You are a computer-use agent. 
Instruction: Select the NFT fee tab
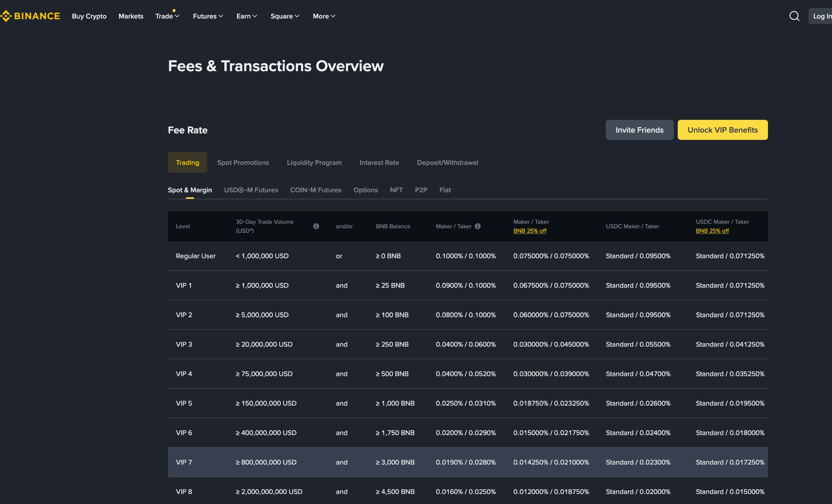click(x=396, y=190)
